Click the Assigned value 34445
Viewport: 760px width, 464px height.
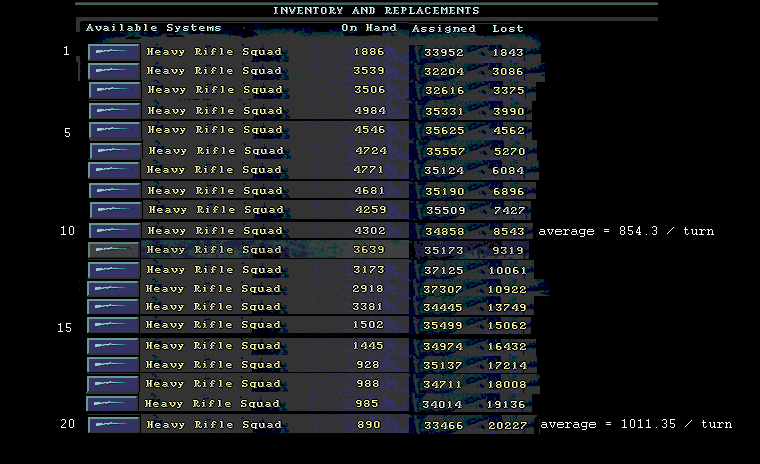(x=443, y=308)
